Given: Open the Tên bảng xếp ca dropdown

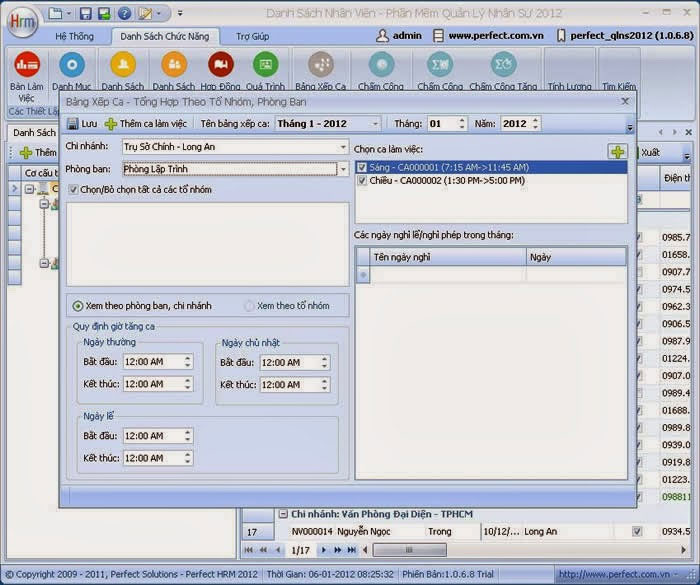Looking at the screenshot, I should point(375,124).
